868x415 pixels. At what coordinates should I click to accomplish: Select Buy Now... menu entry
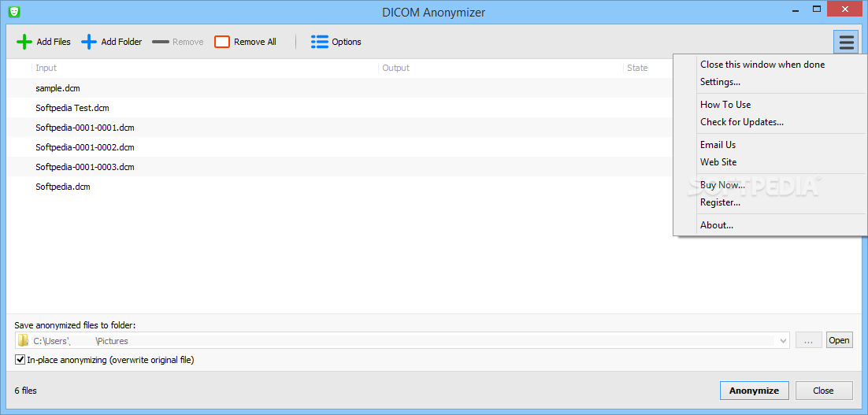[x=722, y=185]
